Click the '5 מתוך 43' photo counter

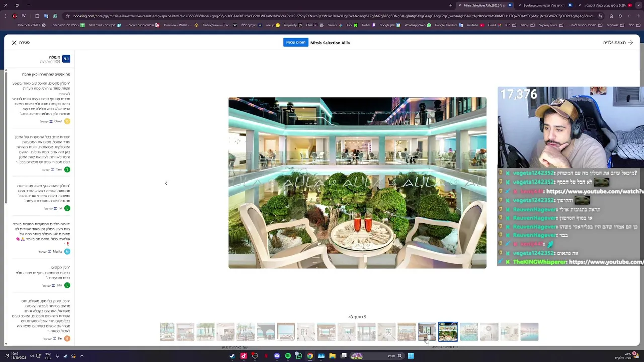pyautogui.click(x=357, y=317)
